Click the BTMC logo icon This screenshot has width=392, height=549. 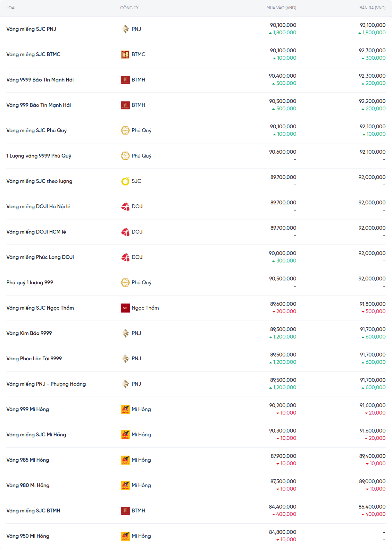point(125,55)
